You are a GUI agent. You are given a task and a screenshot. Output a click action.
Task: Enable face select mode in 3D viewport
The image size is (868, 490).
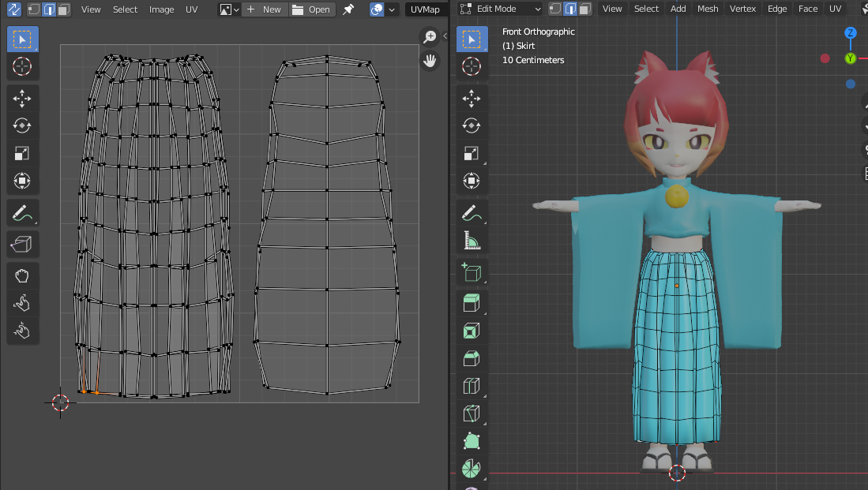coord(583,9)
